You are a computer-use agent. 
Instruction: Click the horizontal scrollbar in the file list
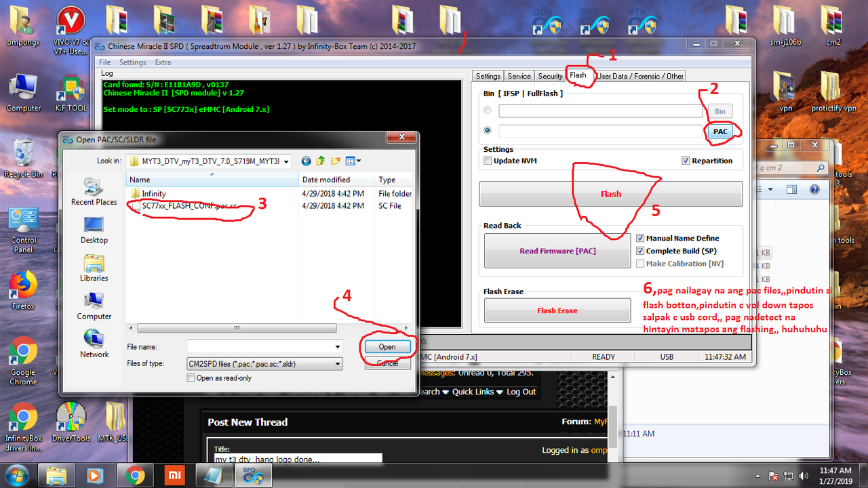point(236,328)
